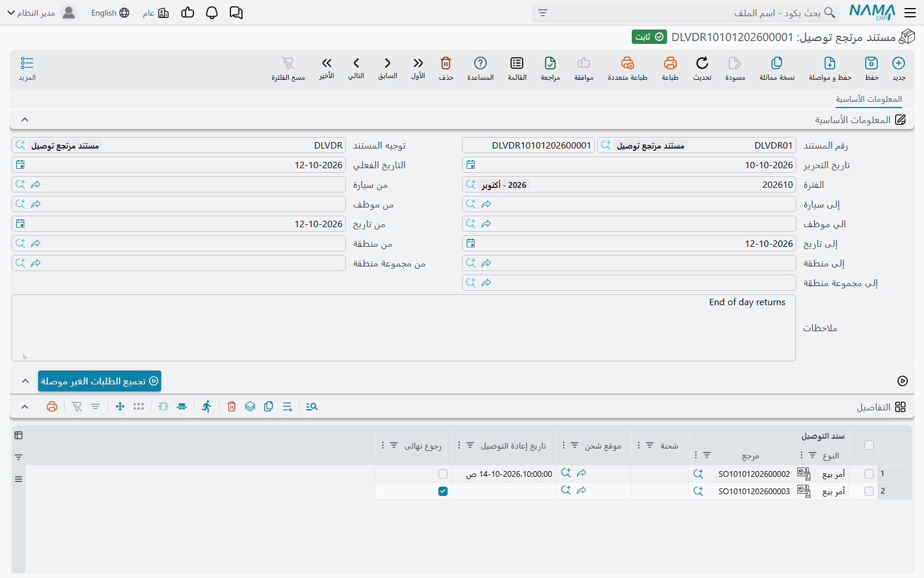Image resolution: width=924 pixels, height=578 pixels.
Task: Open the chat messages icon
Action: (236, 13)
